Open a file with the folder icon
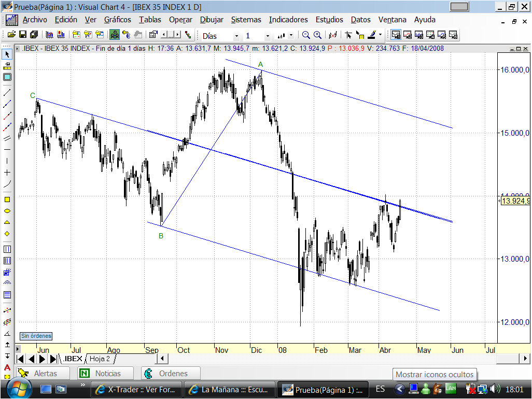This screenshot has width=532, height=399. [11, 34]
